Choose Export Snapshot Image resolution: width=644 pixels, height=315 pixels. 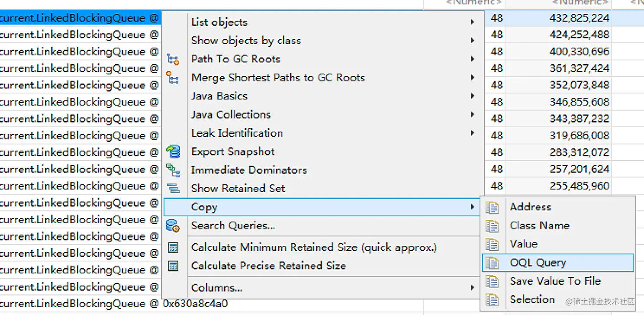[x=322, y=152]
